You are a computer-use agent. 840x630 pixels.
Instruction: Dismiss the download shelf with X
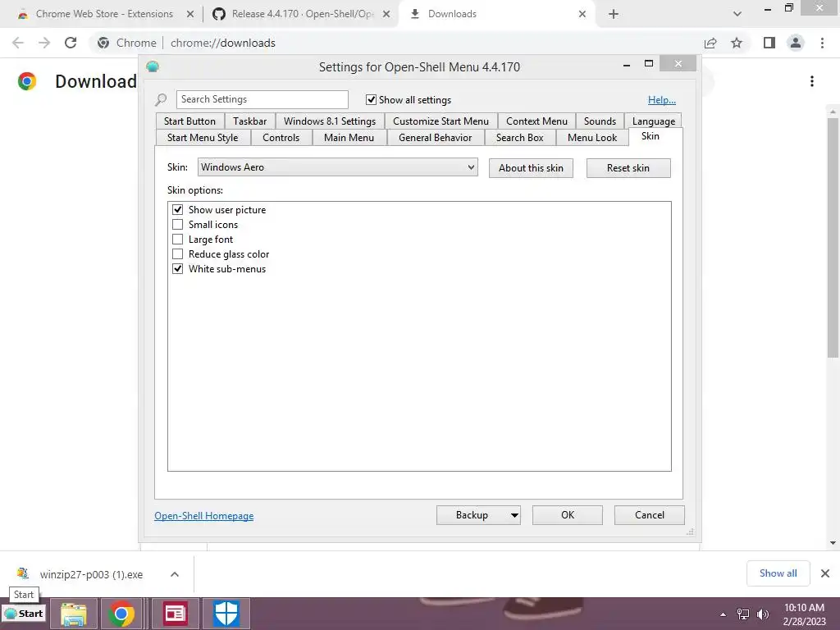pos(825,573)
